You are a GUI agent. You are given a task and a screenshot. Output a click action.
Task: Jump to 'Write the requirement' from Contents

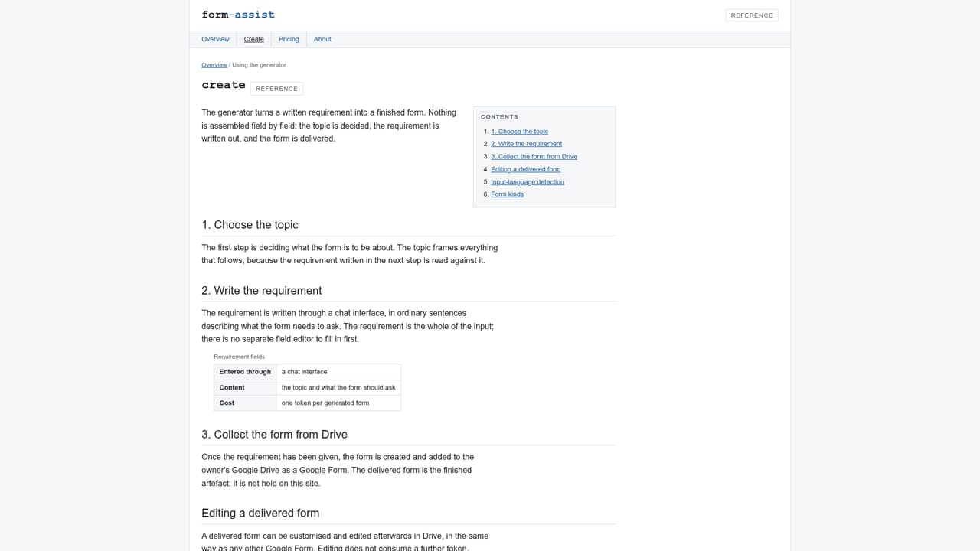pyautogui.click(x=526, y=144)
